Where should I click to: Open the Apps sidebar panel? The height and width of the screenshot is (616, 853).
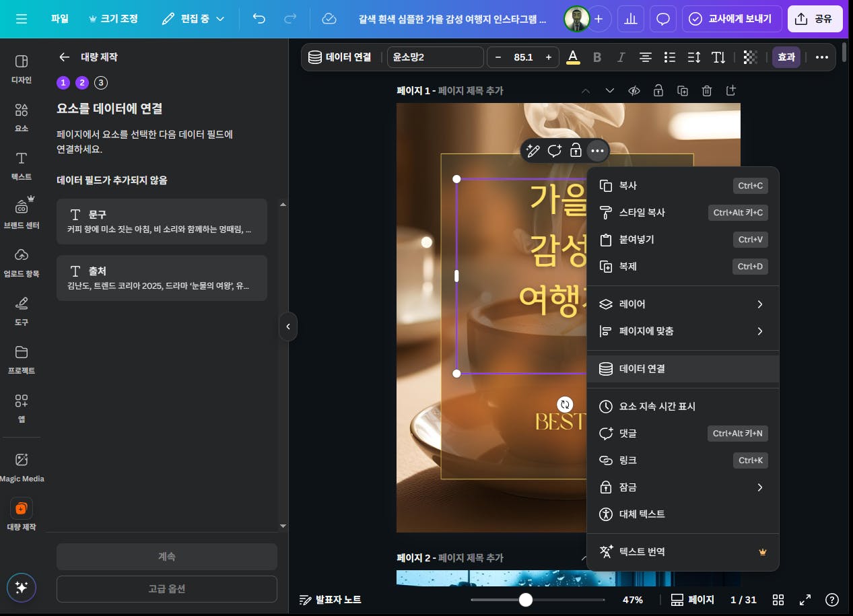[x=22, y=409]
